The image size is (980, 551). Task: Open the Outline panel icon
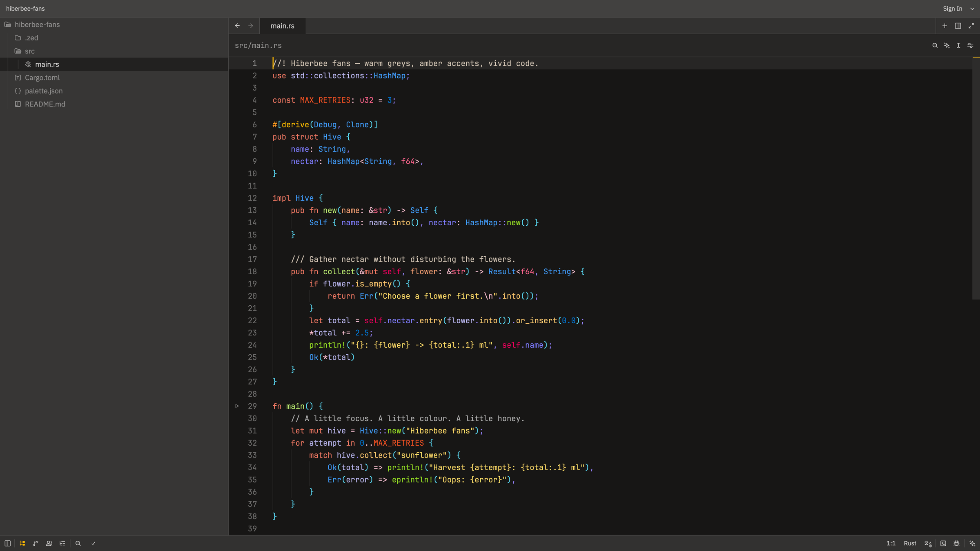click(62, 543)
